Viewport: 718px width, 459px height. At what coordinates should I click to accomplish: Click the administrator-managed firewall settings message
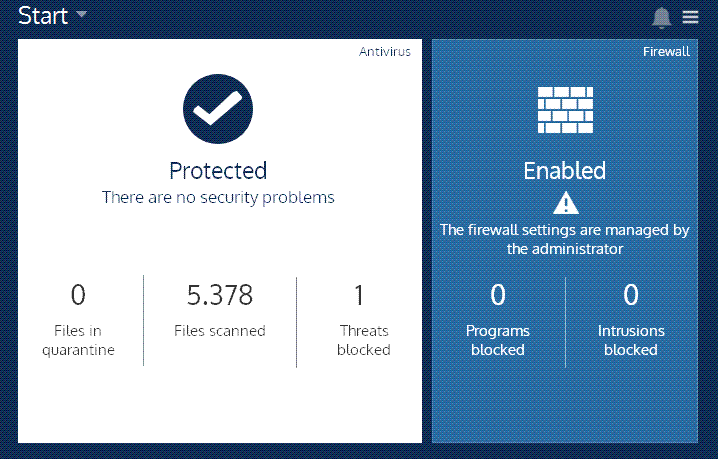tap(565, 239)
